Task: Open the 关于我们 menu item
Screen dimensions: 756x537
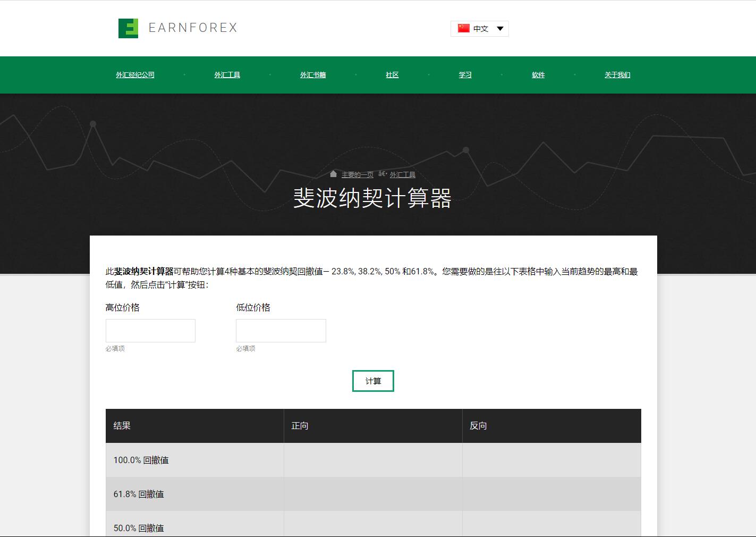Action: point(617,75)
